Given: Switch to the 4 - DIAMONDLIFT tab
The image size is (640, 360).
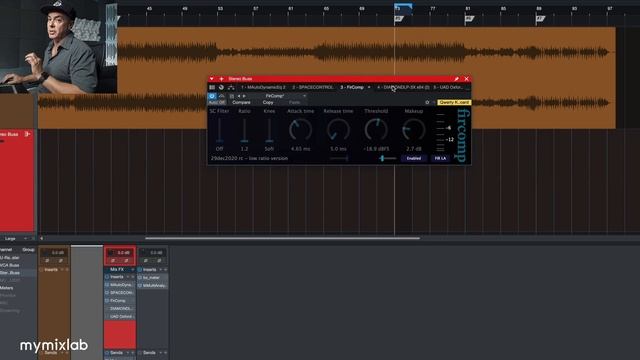Looking at the screenshot, I should point(403,87).
